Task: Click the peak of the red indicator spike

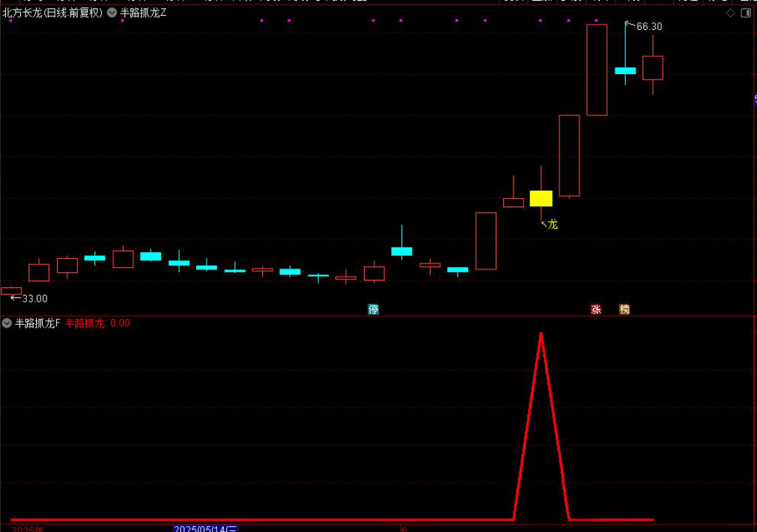Action: tap(541, 334)
